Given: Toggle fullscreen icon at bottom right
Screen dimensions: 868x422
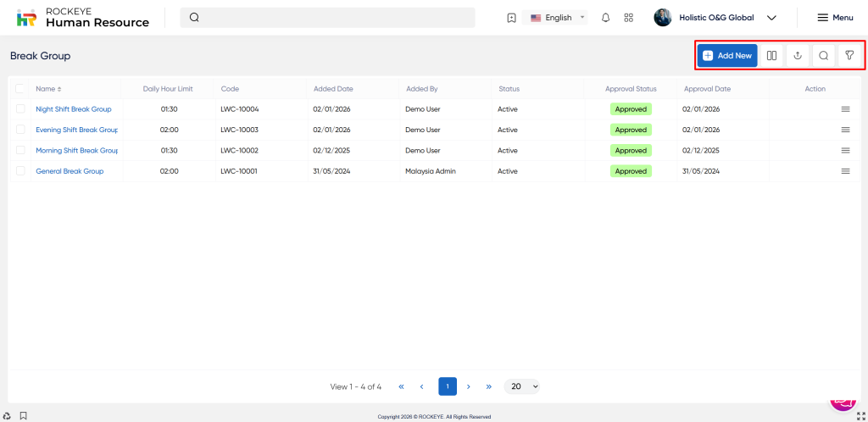Looking at the screenshot, I should pyautogui.click(x=860, y=415).
